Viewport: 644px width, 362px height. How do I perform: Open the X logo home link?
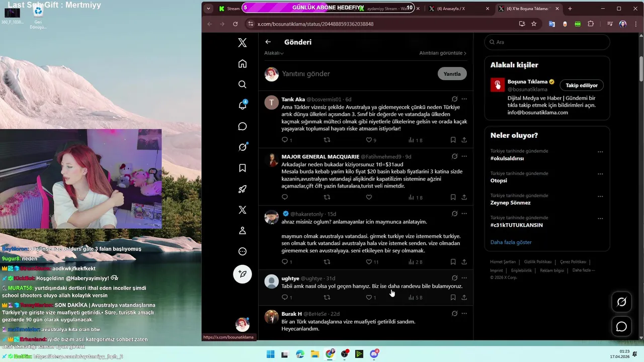(243, 43)
